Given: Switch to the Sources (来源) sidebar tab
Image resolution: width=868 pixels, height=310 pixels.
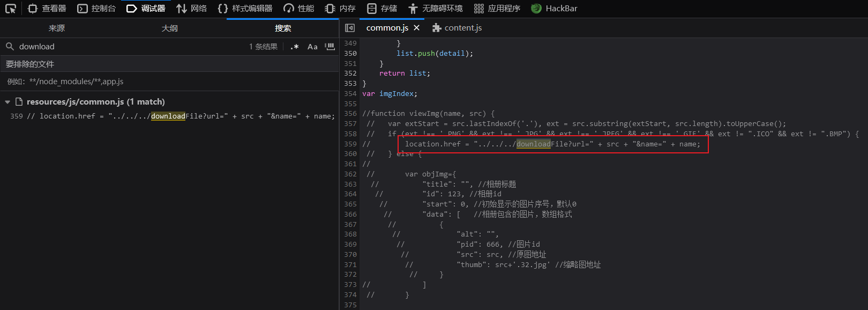Looking at the screenshot, I should point(56,28).
